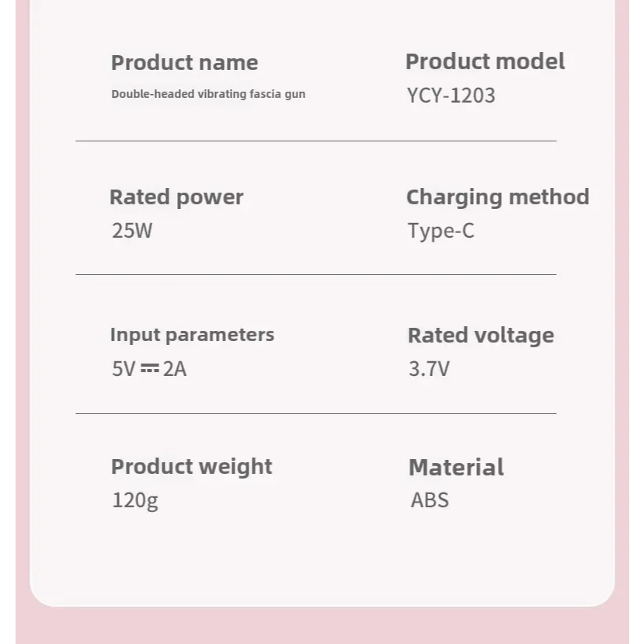The image size is (644, 644).
Task: Click the "Product name" heading
Action: (x=184, y=63)
